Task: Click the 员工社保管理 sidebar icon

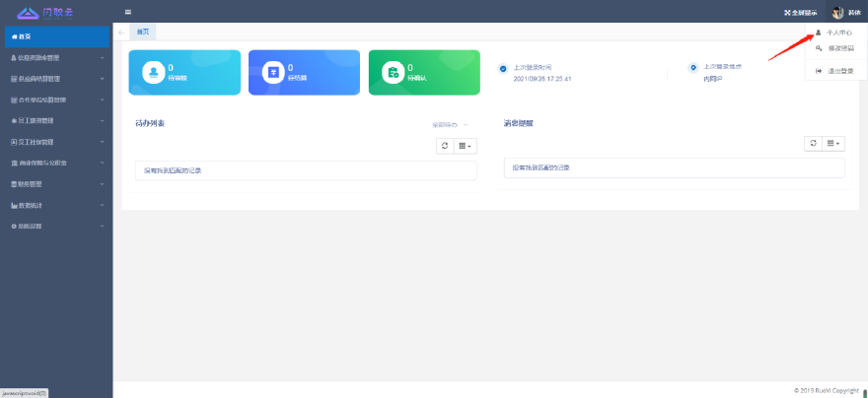Action: 14,142
